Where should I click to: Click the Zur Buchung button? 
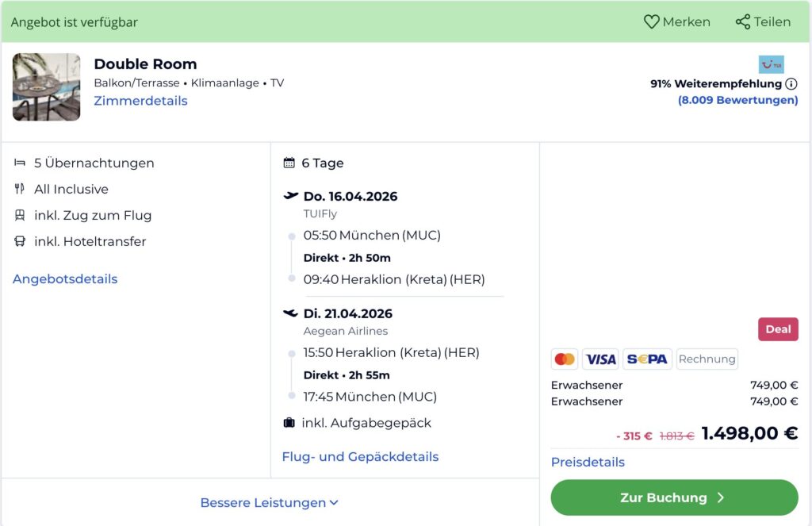(x=674, y=497)
